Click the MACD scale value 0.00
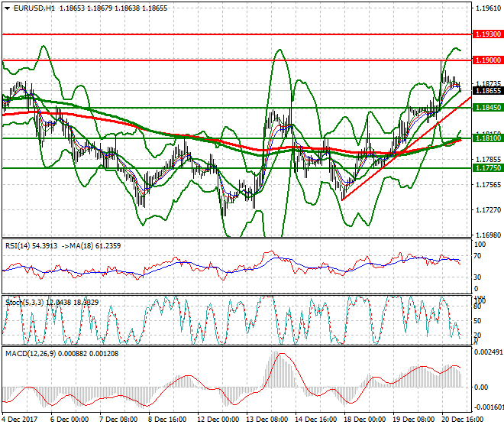This screenshot has height=428, width=504. (481, 387)
